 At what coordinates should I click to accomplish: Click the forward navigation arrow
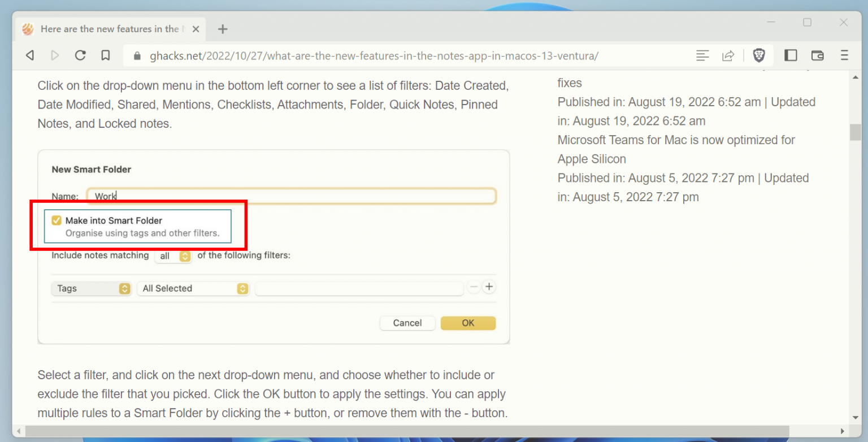55,55
